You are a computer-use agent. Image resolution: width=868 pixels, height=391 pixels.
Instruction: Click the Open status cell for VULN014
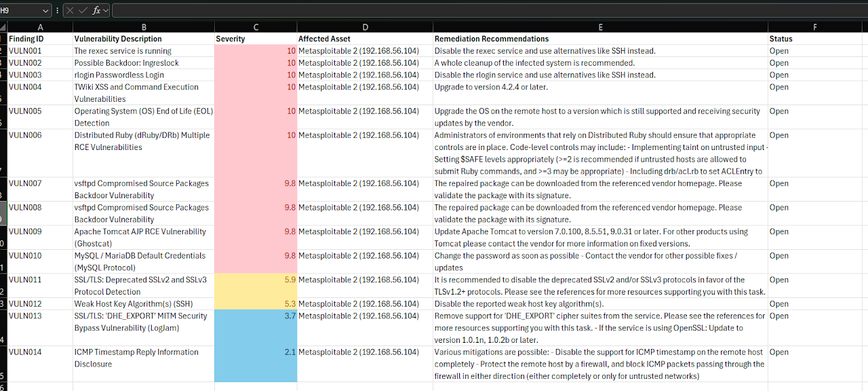point(814,352)
